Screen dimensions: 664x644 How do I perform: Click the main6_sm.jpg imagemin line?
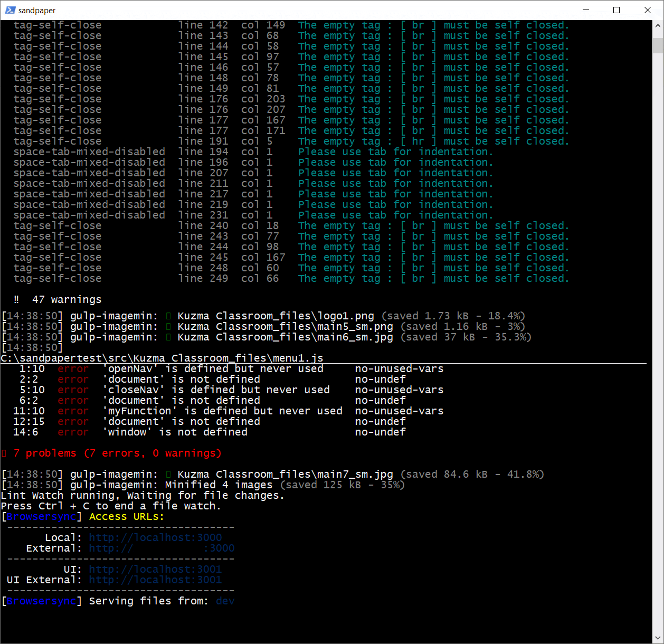pyautogui.click(x=267, y=337)
